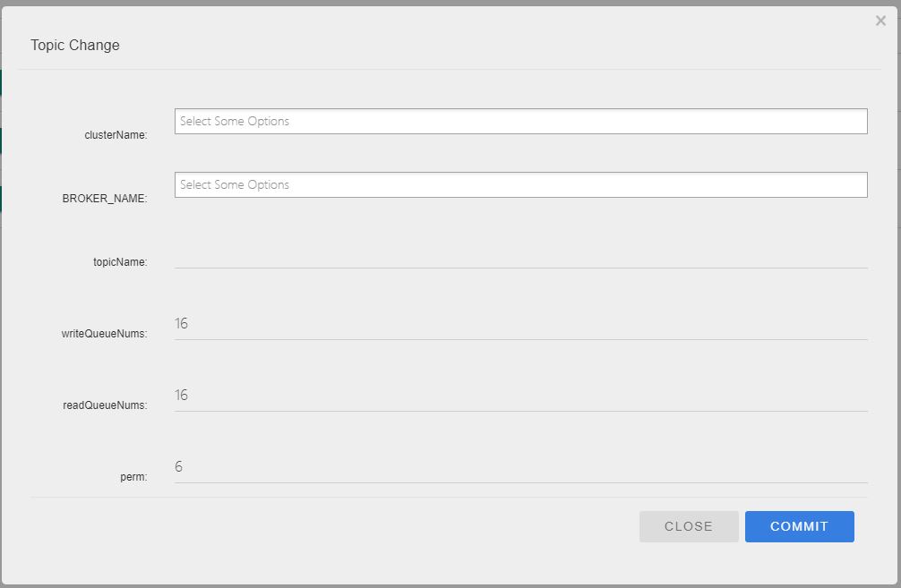Click the writeQueueNums label
Screen dimensions: 901x588
click(104, 334)
